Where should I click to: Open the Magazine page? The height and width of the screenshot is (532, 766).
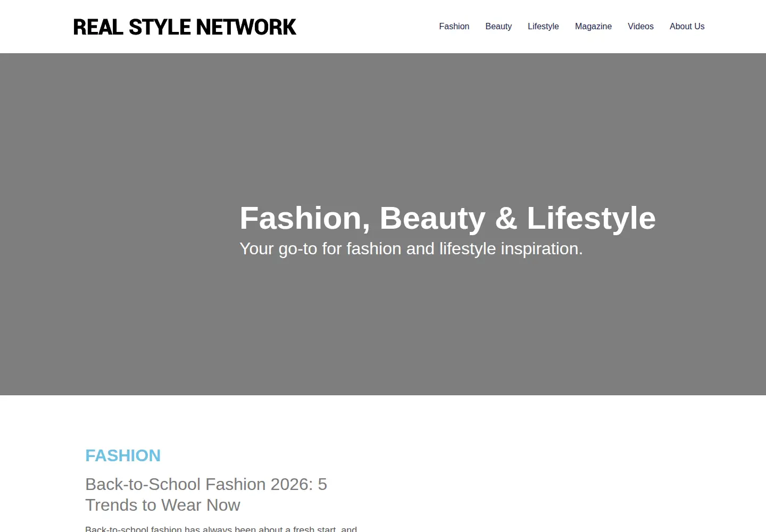(x=593, y=27)
